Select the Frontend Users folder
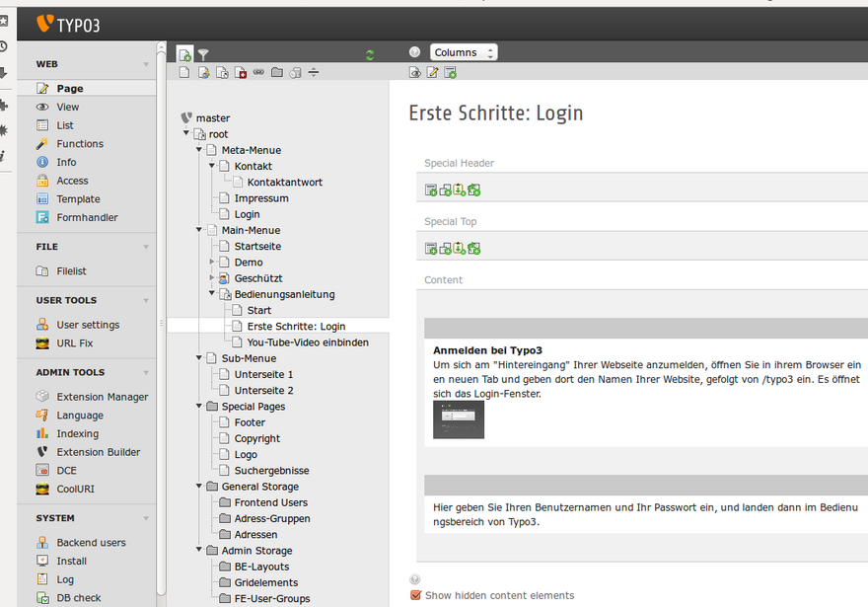The image size is (868, 607). (x=270, y=502)
